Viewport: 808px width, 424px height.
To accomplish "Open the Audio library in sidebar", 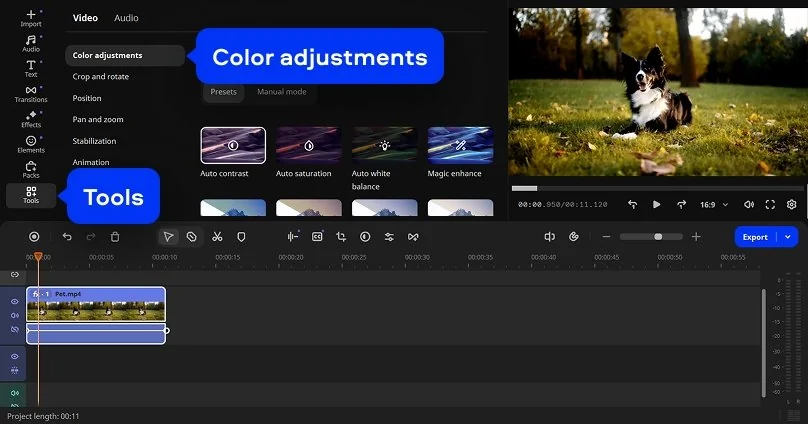I will pyautogui.click(x=31, y=43).
